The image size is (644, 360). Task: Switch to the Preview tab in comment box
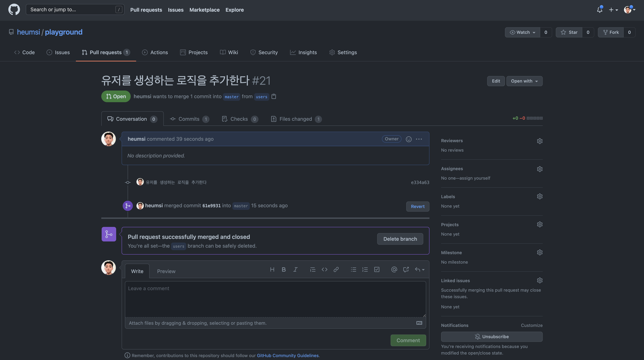point(166,271)
